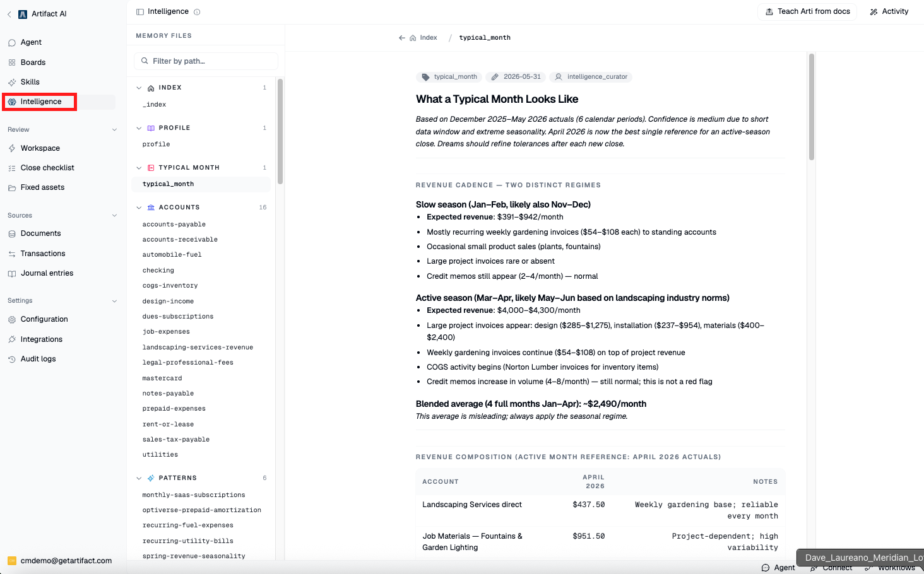Click the back arrow in the breadcrumb
The height and width of the screenshot is (574, 924).
pyautogui.click(x=402, y=38)
